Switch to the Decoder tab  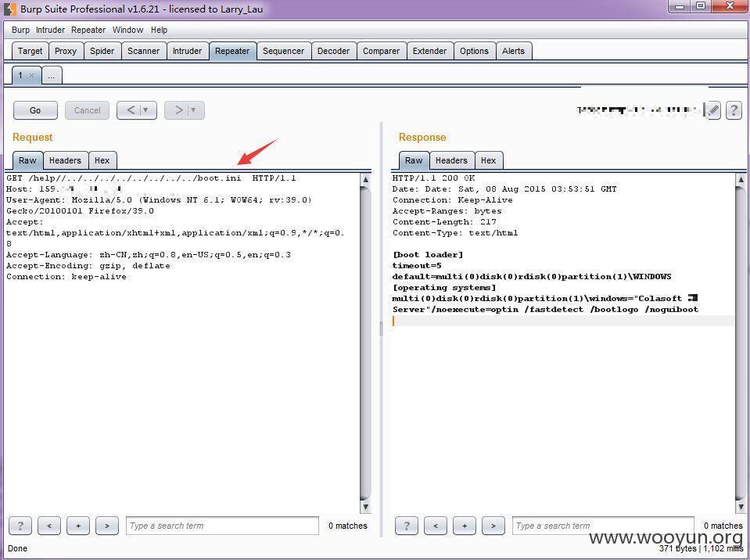(333, 51)
